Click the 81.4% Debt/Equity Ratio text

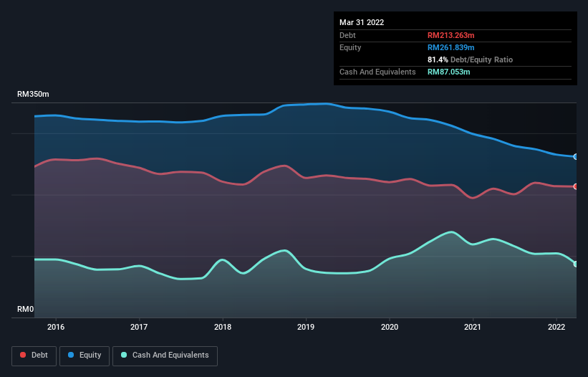(x=470, y=59)
